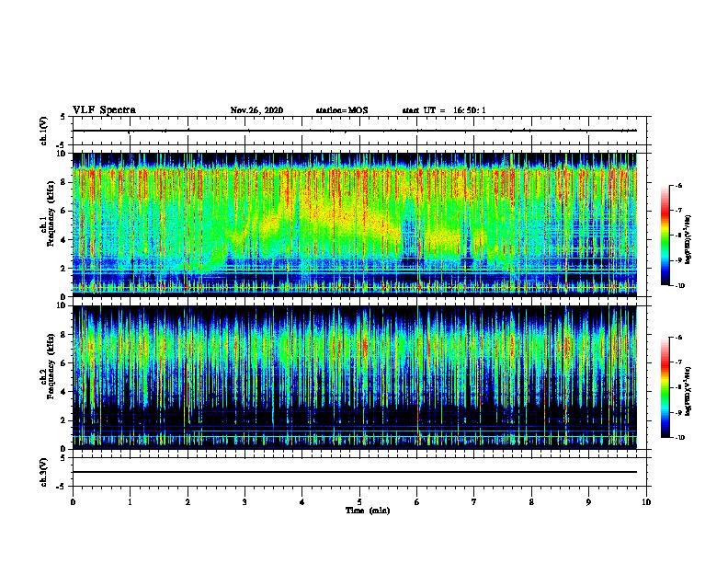Click the "station=MOS" header label
728x563 pixels.
[342, 110]
